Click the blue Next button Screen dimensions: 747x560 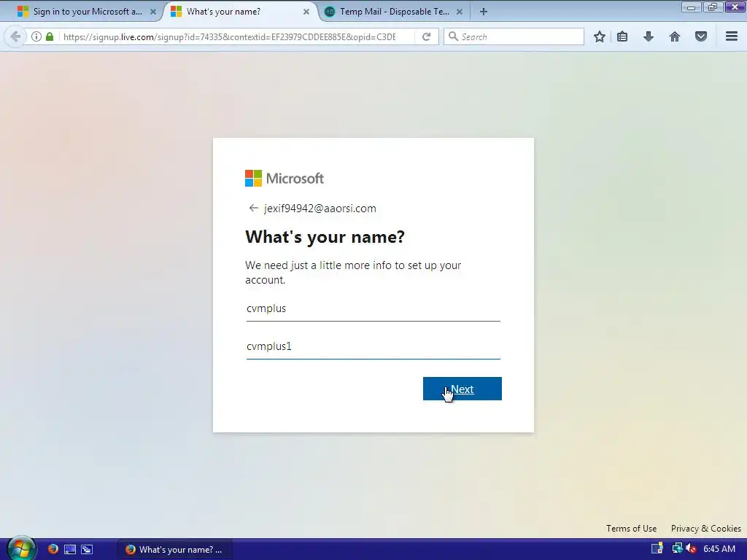462,389
